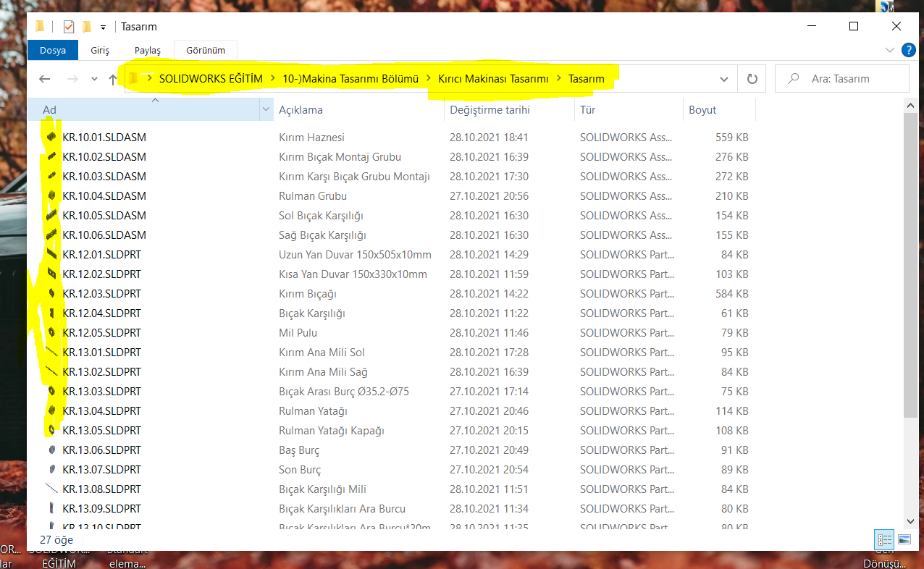Select file KR.13.02.SLDPRT
The image size is (924, 569).
click(102, 371)
